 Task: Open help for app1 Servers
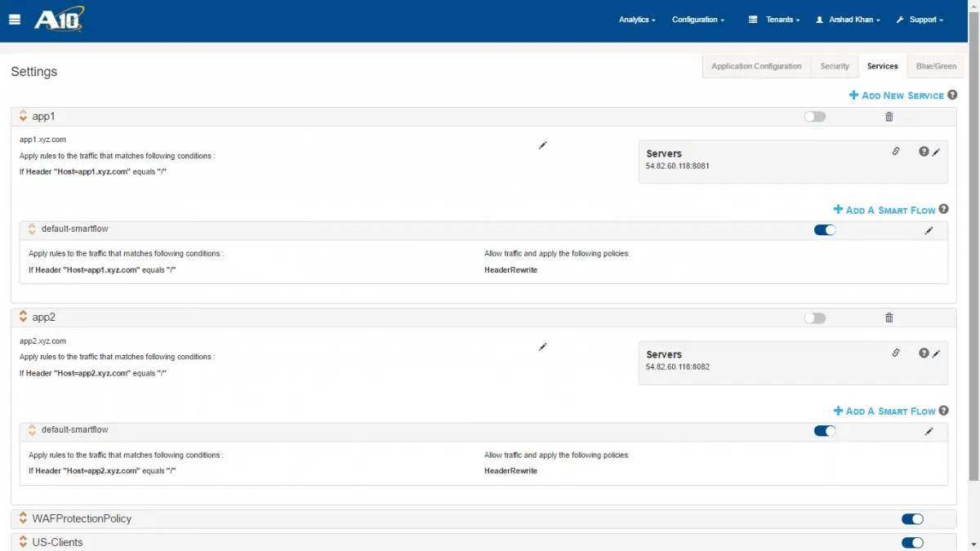924,151
